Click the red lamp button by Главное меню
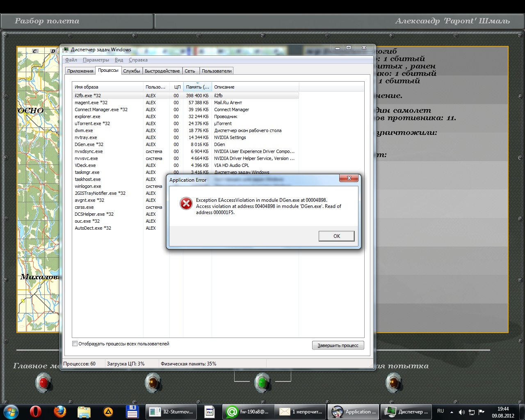 point(43,383)
